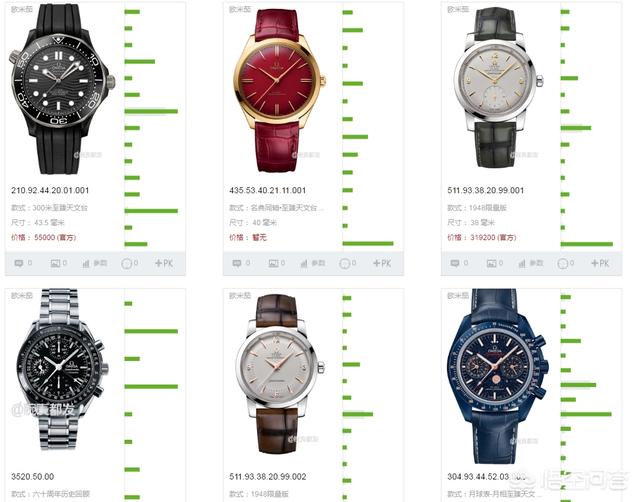The width and height of the screenshot is (640, 502).
Task: Open comments for the 511.93.38.20.99.001 watch
Action: click(x=459, y=263)
